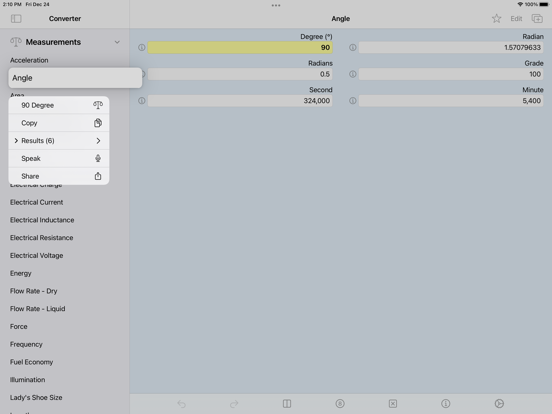The height and width of the screenshot is (414, 552).
Task: Open info for the Grade field
Action: (352, 74)
